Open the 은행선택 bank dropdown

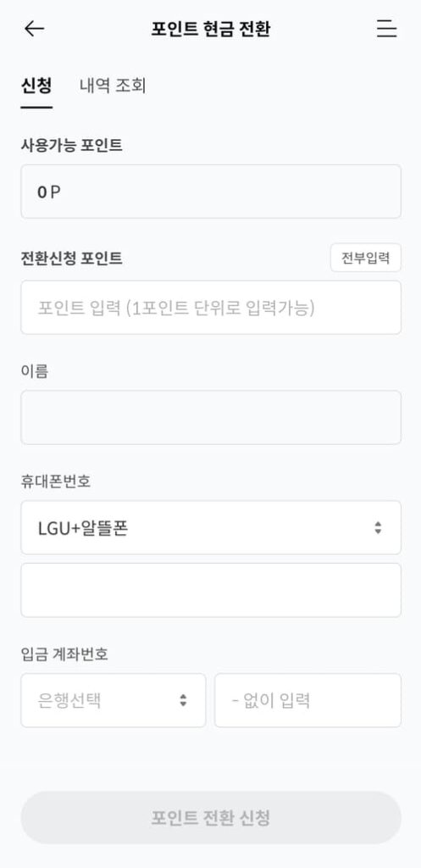point(114,700)
